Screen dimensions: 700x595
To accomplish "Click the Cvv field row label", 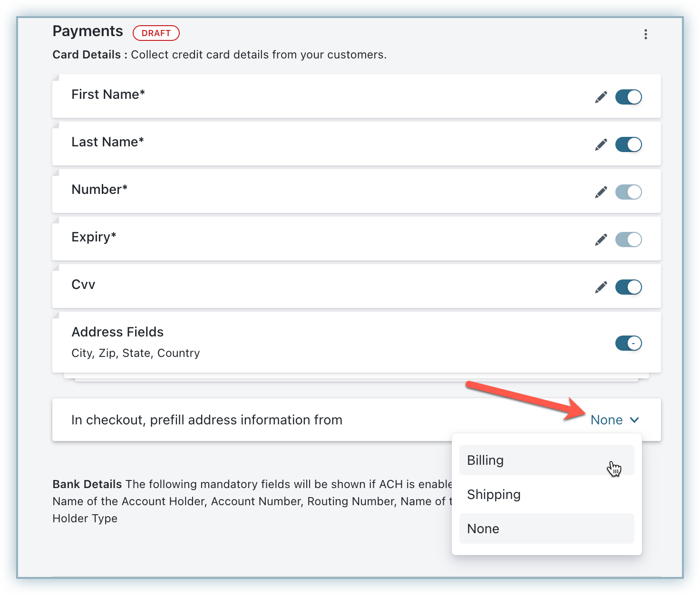I will tap(83, 285).
